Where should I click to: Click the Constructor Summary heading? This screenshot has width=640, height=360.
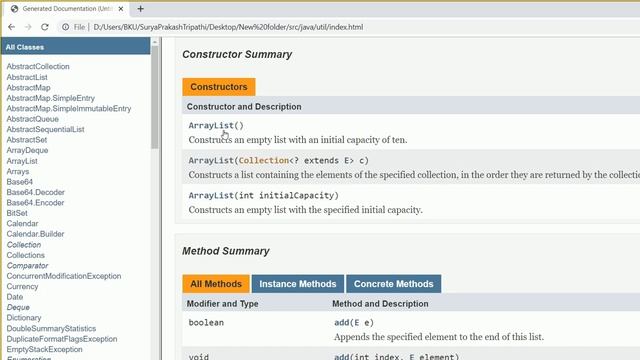(x=237, y=54)
